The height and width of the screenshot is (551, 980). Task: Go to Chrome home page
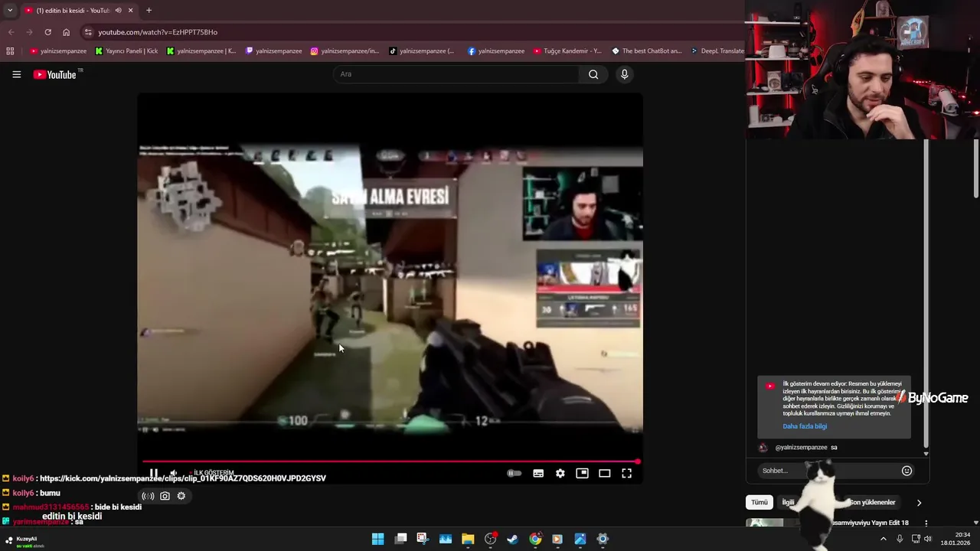tap(67, 32)
